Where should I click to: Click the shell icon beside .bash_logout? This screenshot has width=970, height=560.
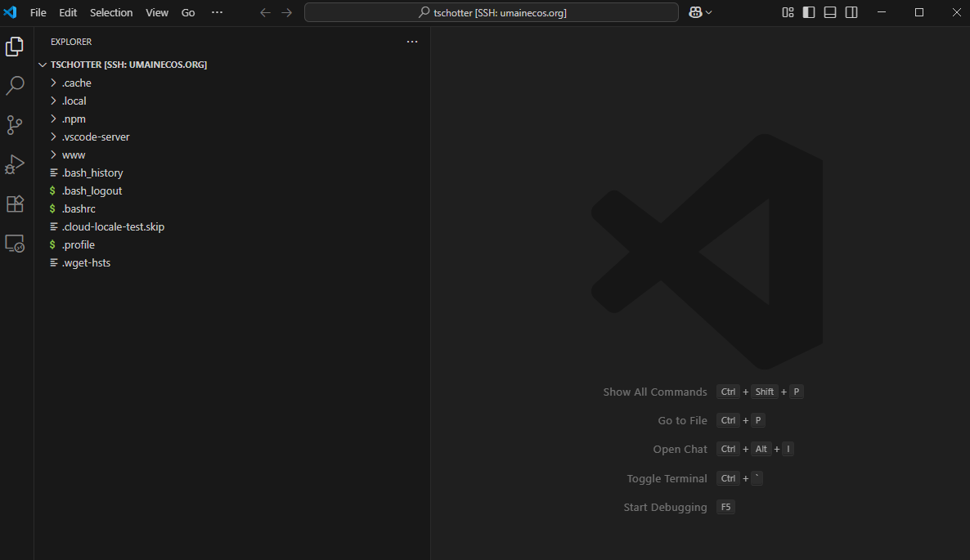pos(52,190)
